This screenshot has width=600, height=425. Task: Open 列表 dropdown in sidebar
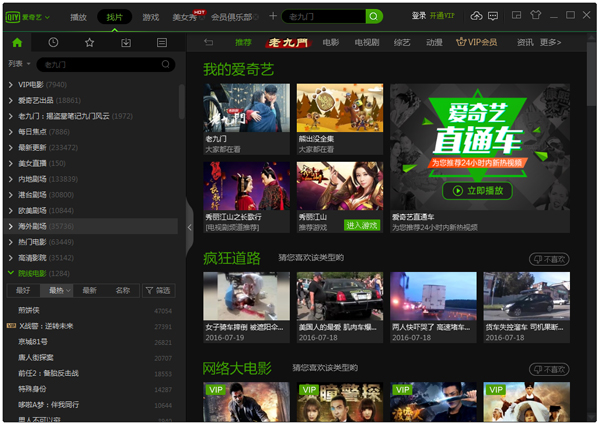tap(20, 64)
